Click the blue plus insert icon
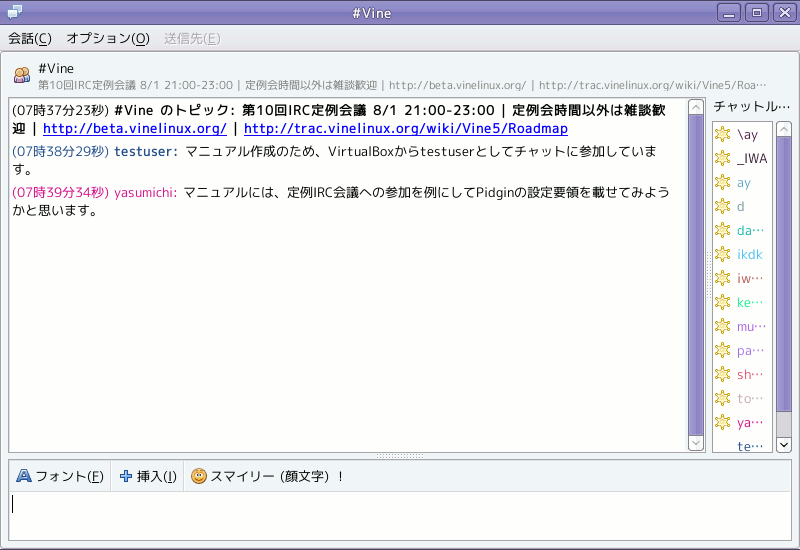 [x=126, y=476]
